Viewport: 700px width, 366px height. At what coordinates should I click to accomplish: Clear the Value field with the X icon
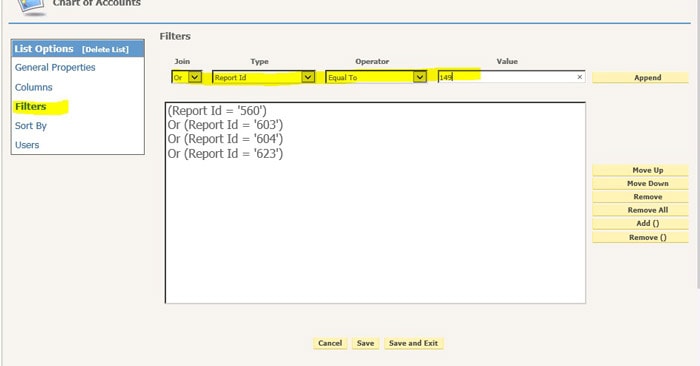click(x=579, y=77)
